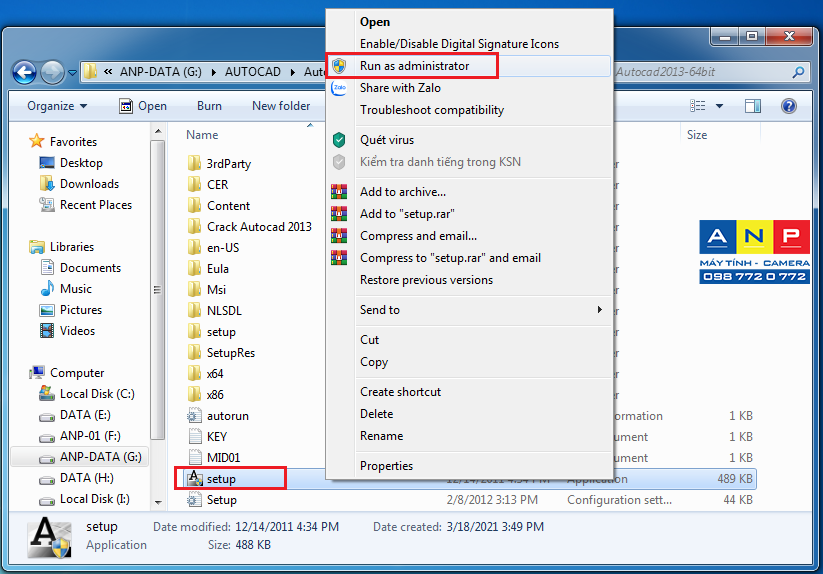This screenshot has width=823, height=574.
Task: Choose Run as administrator
Action: [x=470, y=66]
